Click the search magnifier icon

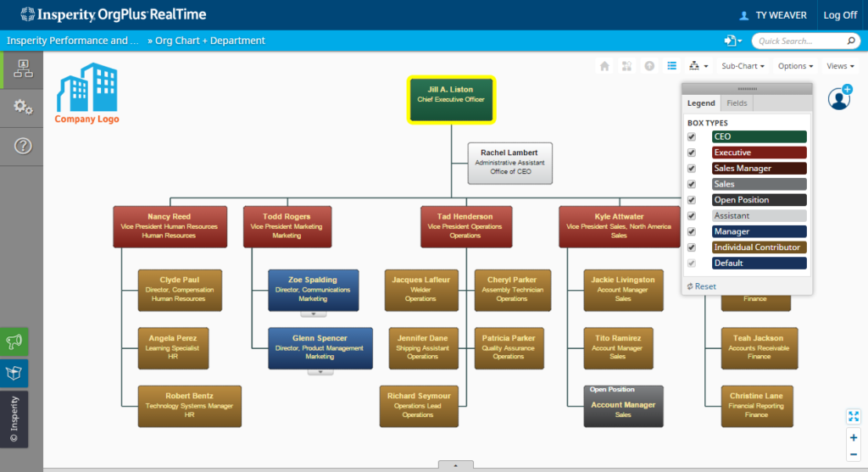[851, 41]
